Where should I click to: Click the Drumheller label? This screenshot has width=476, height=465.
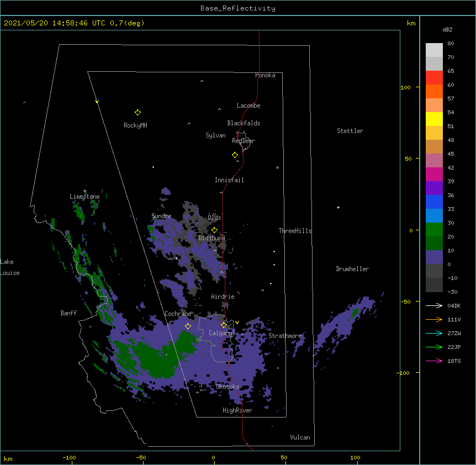352,269
